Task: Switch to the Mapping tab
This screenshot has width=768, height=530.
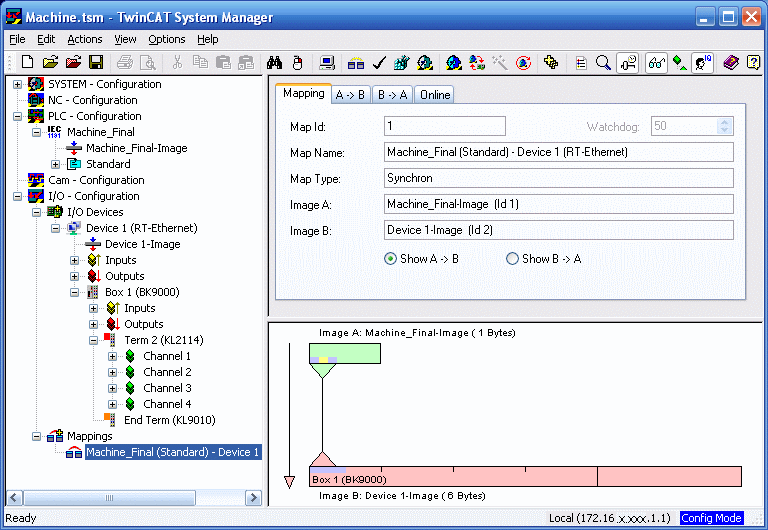Action: click(x=304, y=93)
